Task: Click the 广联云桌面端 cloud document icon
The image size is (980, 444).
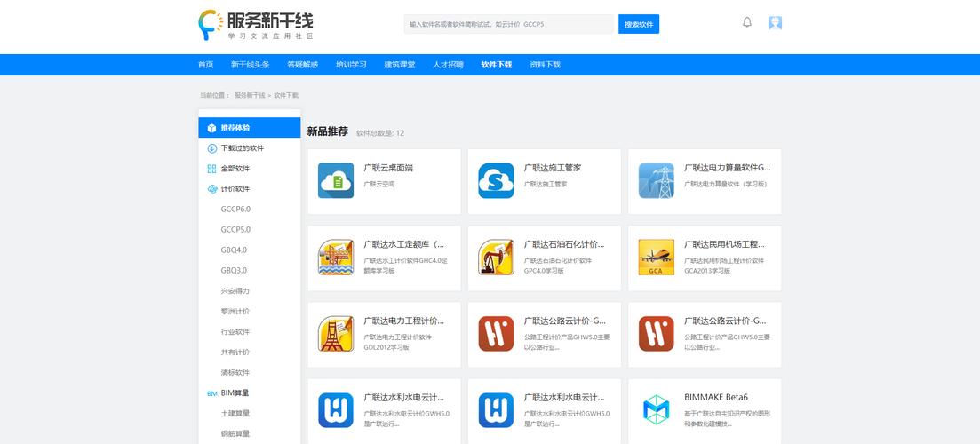Action: (336, 180)
